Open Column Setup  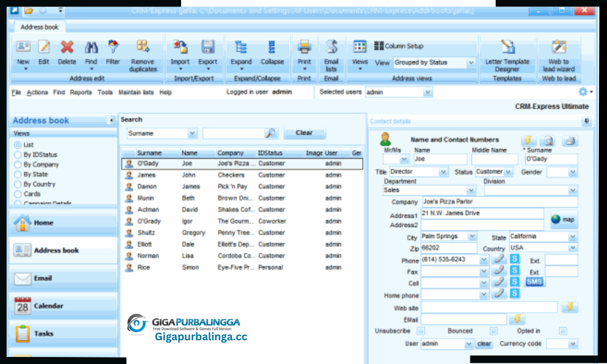[x=399, y=46]
